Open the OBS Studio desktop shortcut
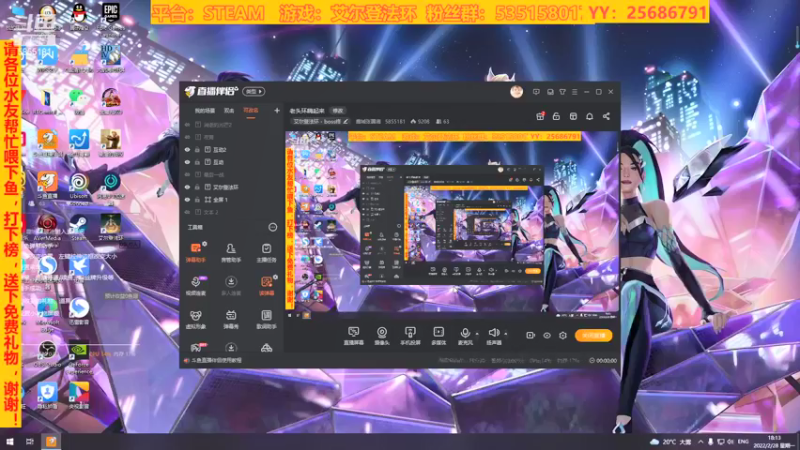This screenshot has width=800, height=450. (47, 354)
